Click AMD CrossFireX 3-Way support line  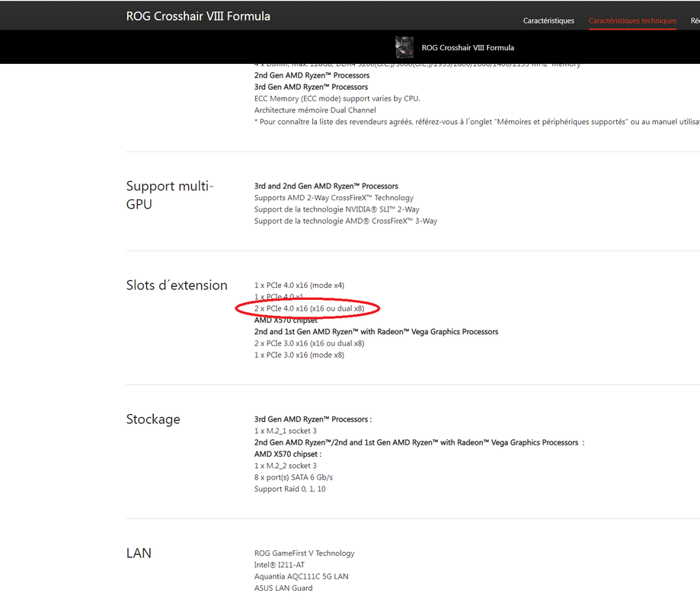(x=346, y=221)
